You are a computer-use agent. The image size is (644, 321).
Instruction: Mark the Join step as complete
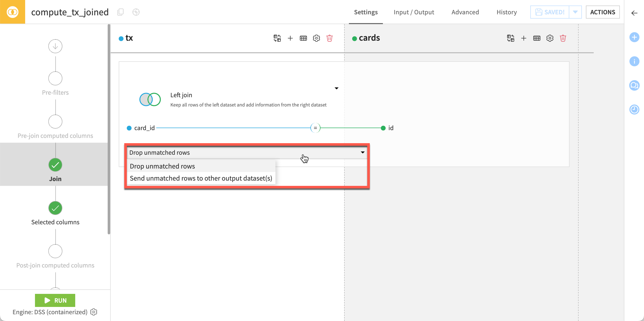coord(55,165)
